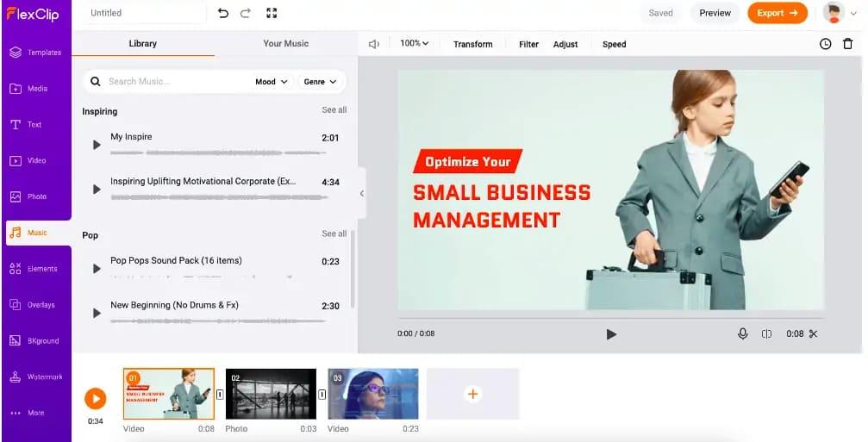Click the redo arrow icon
Viewport: 868px width, 442px height.
[x=246, y=13]
